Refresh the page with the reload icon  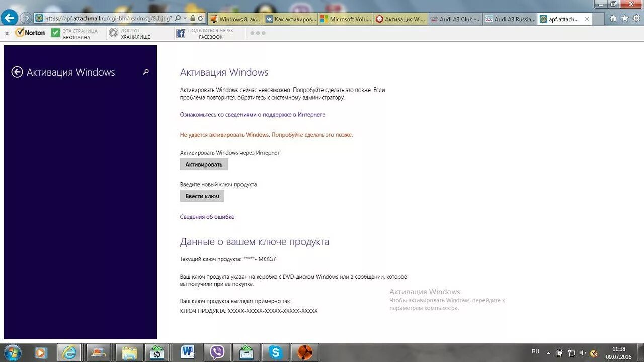pos(201,18)
